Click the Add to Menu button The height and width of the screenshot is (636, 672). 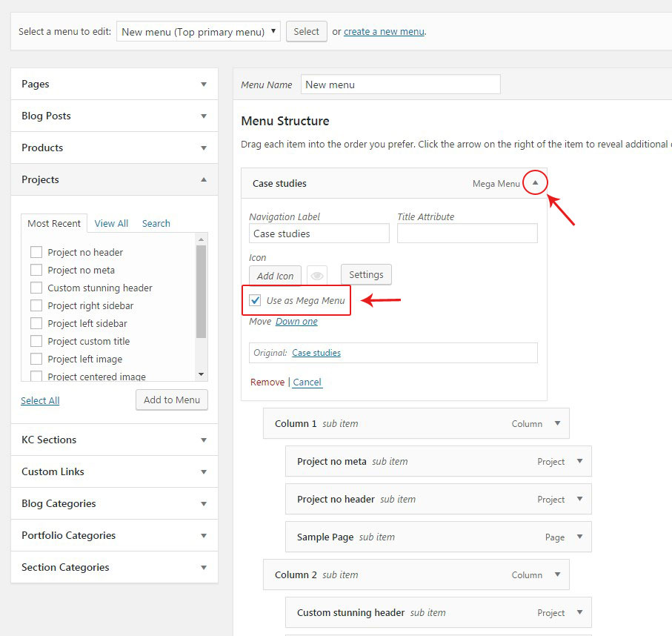(171, 400)
